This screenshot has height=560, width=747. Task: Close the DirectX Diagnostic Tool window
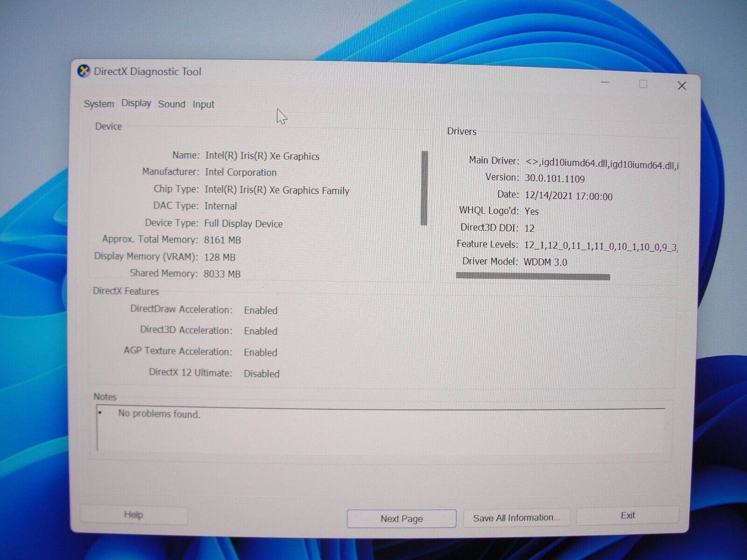point(682,86)
